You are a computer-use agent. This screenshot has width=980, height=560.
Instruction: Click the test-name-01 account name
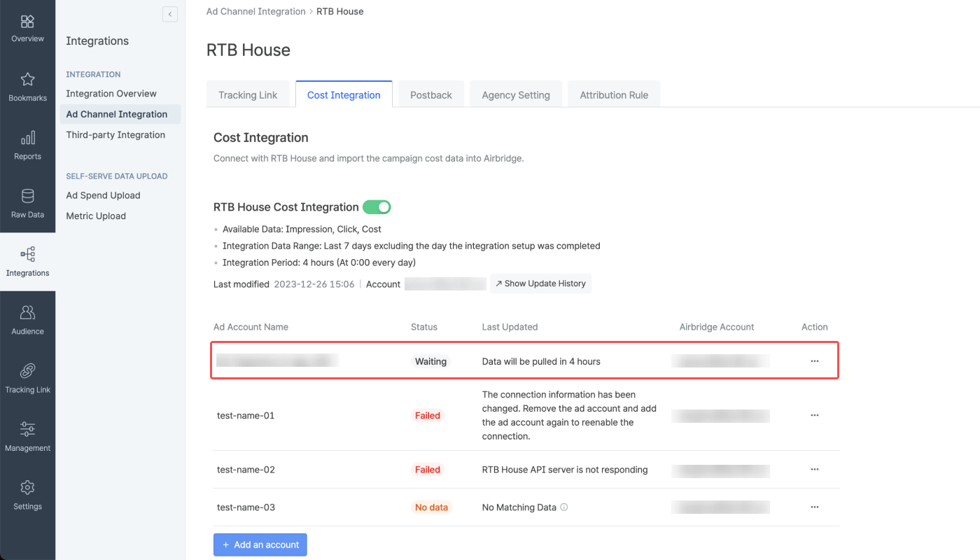(x=246, y=415)
